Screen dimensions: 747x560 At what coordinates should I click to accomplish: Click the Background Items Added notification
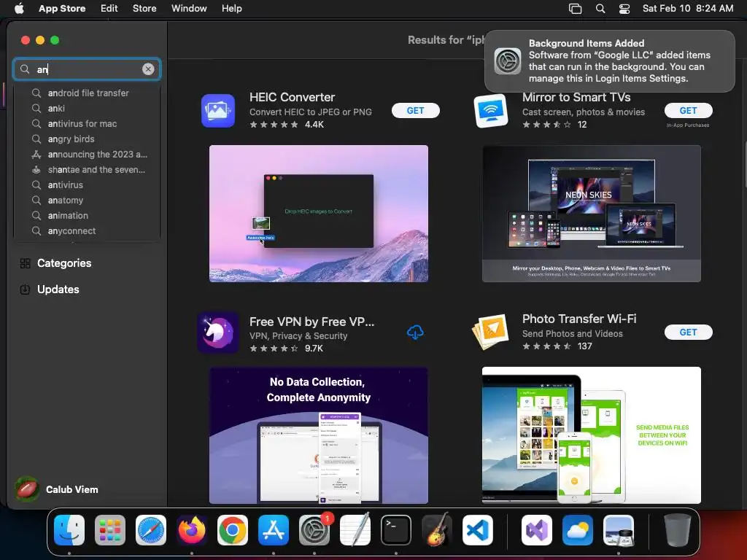point(610,61)
